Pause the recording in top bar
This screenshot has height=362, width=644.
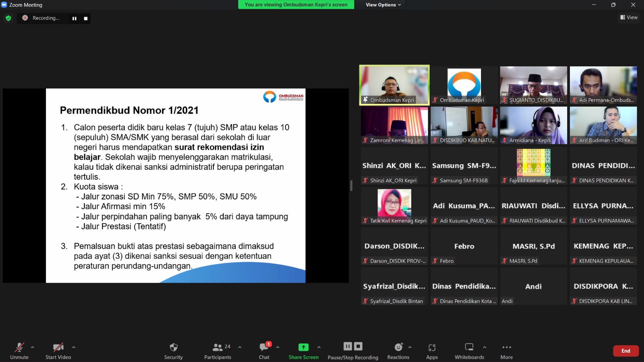[74, 19]
